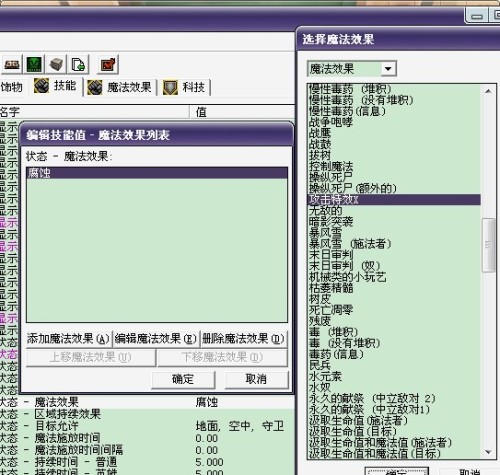The height and width of the screenshot is (475, 500).
Task: Click 确定 in 选择魔法效果 dialog
Action: [397, 471]
